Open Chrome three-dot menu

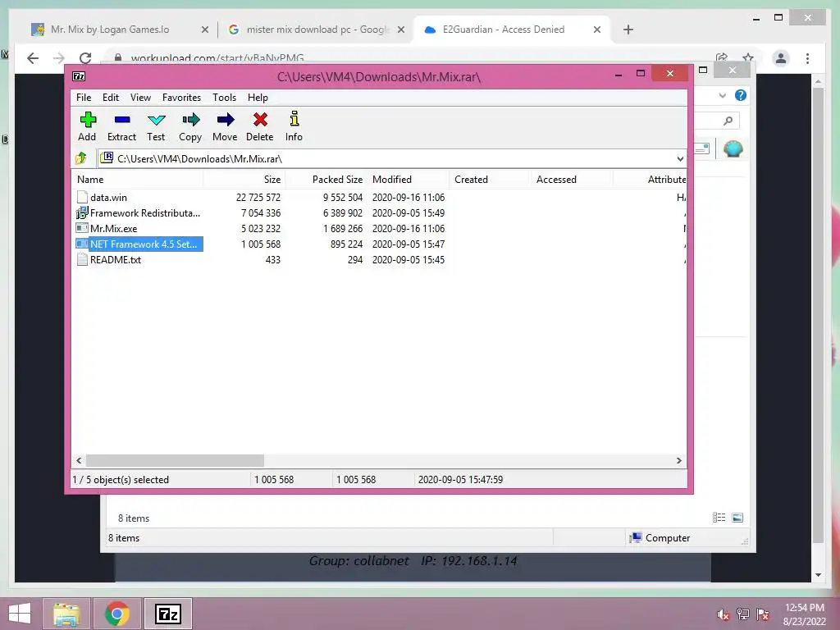[807, 58]
